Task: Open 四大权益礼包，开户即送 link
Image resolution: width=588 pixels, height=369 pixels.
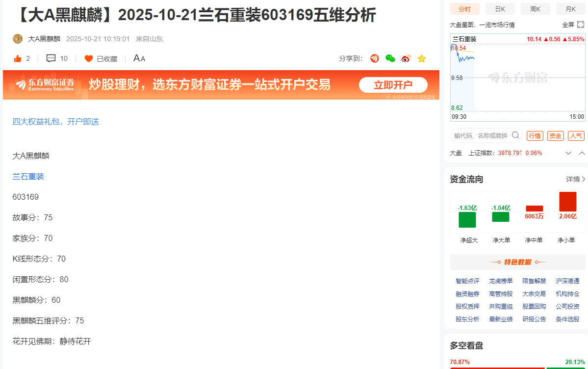Action: click(56, 122)
